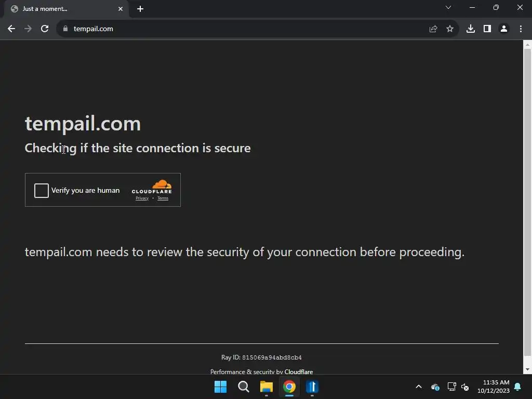The width and height of the screenshot is (532, 399).
Task: Click the Cloudflare logo in widget
Action: (152, 187)
